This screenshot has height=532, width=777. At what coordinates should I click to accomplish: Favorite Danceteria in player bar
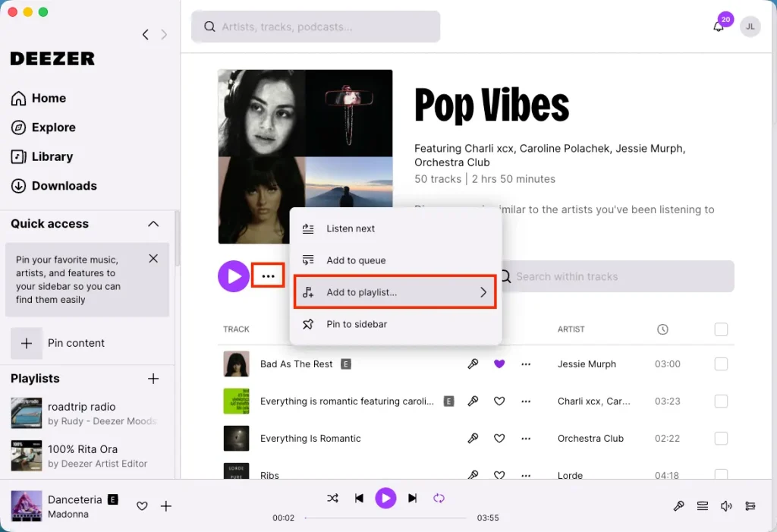[x=142, y=505]
